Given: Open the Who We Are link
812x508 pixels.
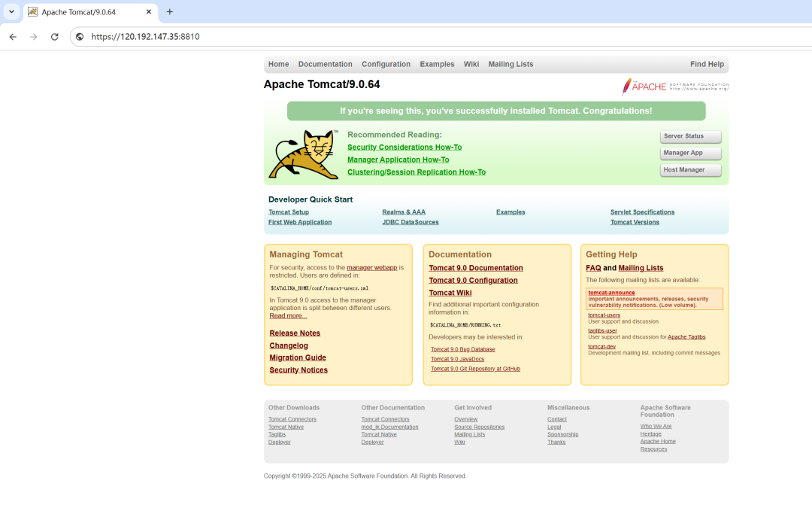Looking at the screenshot, I should [656, 426].
